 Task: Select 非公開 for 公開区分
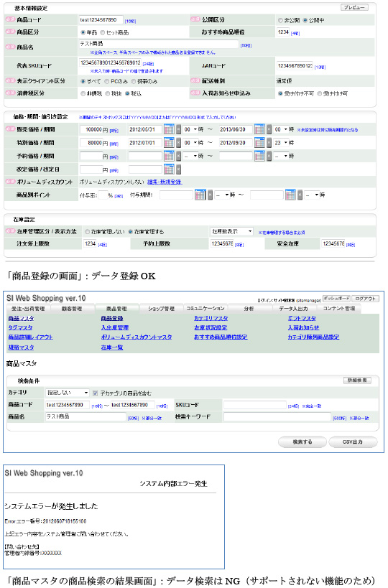pyautogui.click(x=280, y=20)
